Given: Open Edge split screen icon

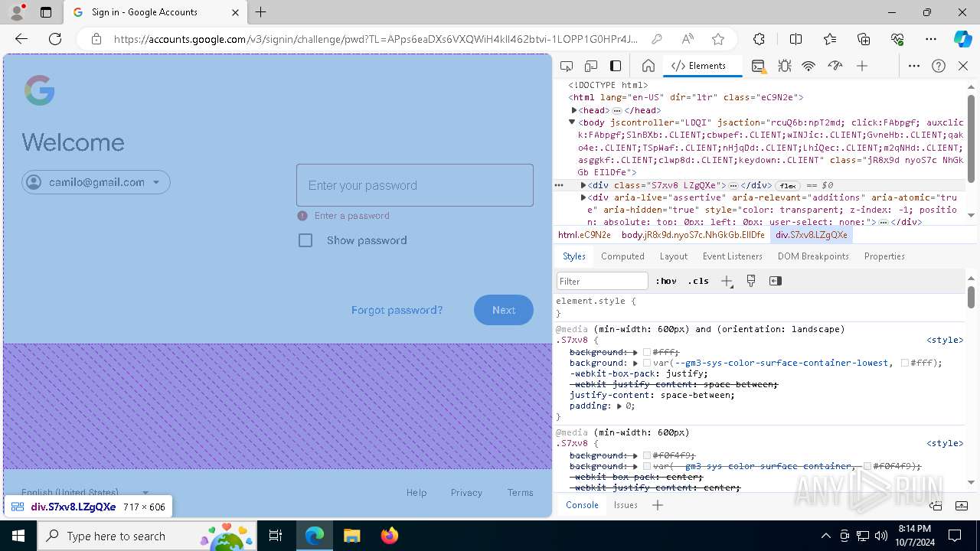Looking at the screenshot, I should (796, 39).
